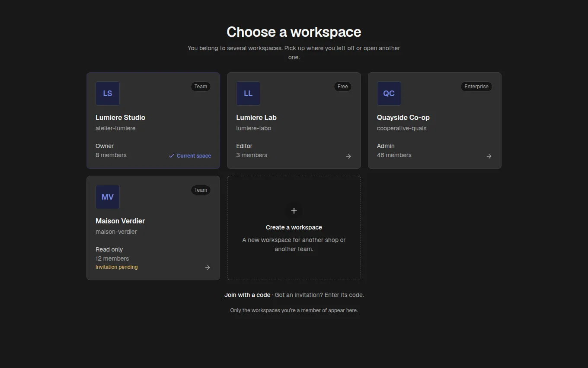Click the lumiere-labo slug text
Screen dimensions: 588x368
(x=254, y=128)
